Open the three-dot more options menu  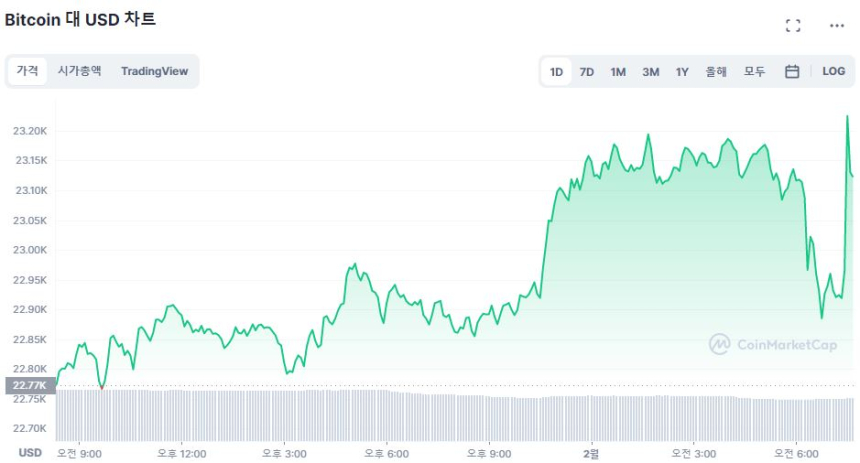click(x=837, y=26)
